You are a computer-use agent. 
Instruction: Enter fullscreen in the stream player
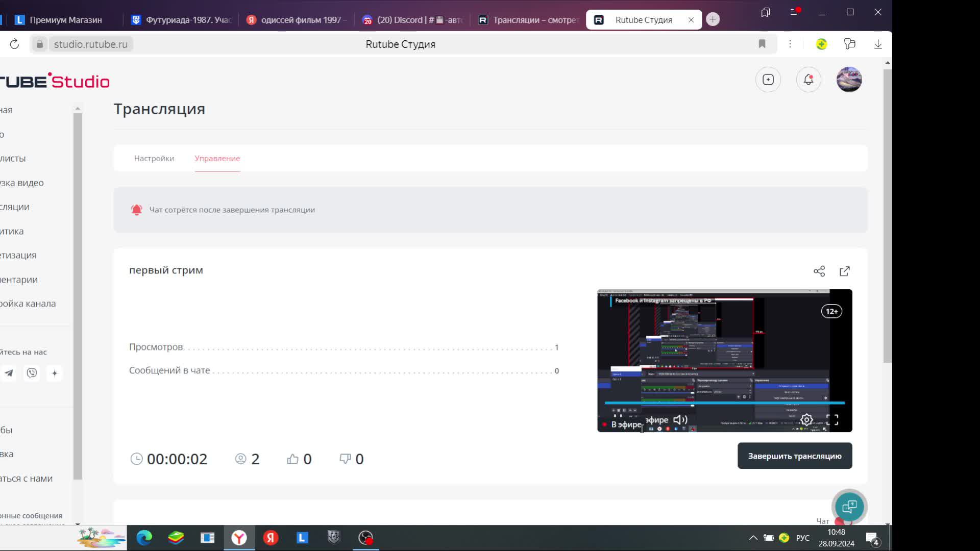832,420
